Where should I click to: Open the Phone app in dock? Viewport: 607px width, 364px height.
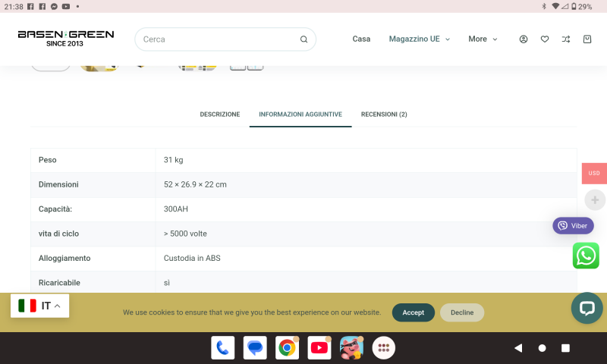[222, 348]
